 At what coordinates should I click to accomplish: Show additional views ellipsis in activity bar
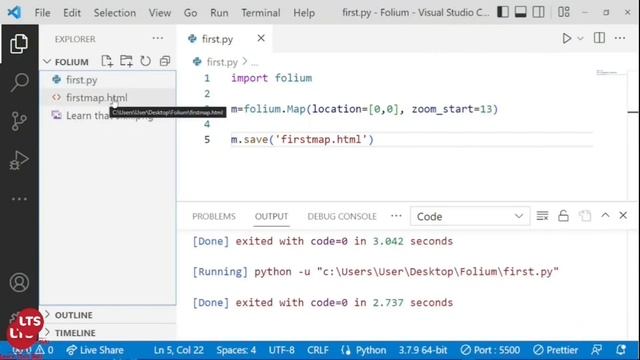19,199
